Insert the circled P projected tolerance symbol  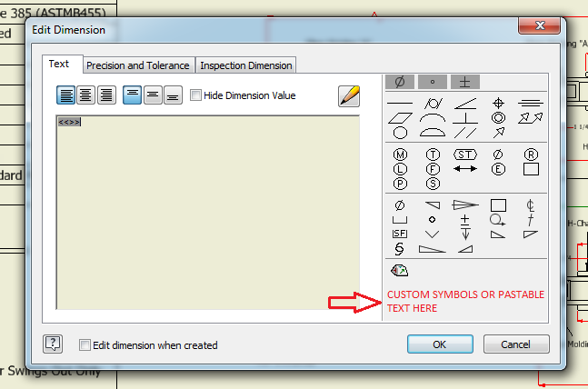point(400,184)
